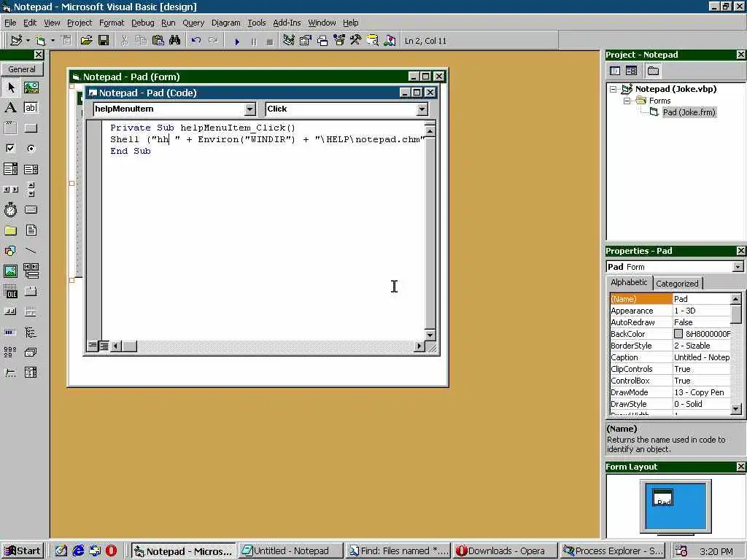Open the Project menu
The height and width of the screenshot is (560, 747).
point(80,23)
